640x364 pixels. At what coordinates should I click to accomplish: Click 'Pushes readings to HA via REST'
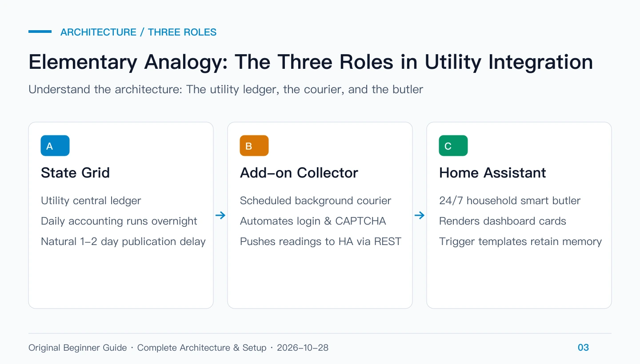click(320, 241)
